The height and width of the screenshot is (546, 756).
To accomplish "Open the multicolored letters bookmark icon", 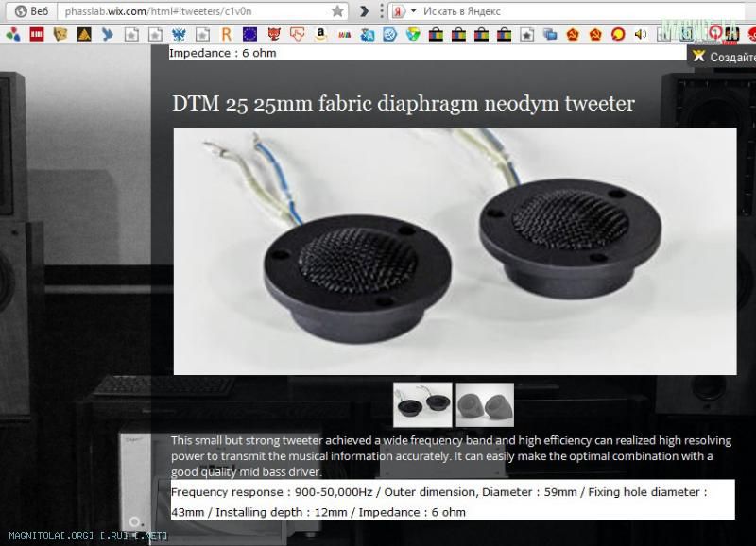I will coord(344,34).
